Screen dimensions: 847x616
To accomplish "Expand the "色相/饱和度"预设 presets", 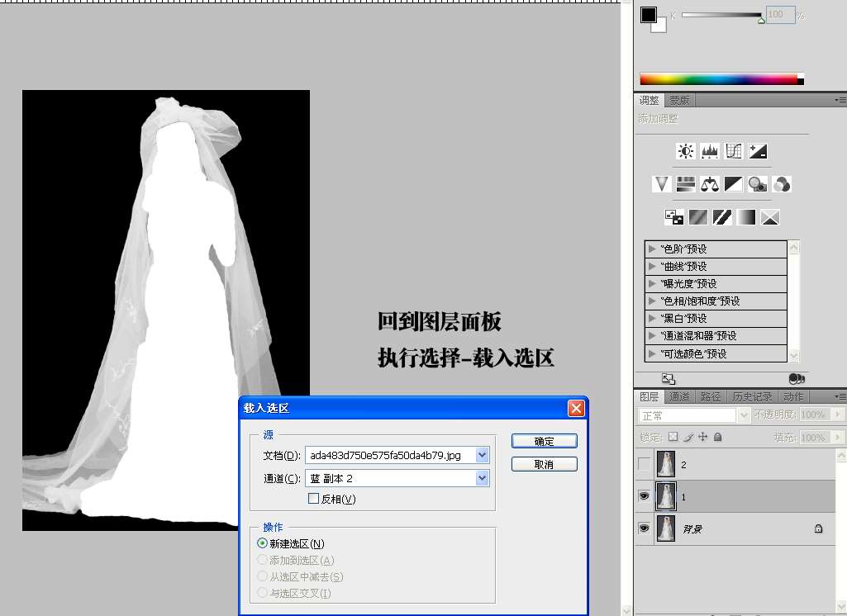I will pos(651,301).
